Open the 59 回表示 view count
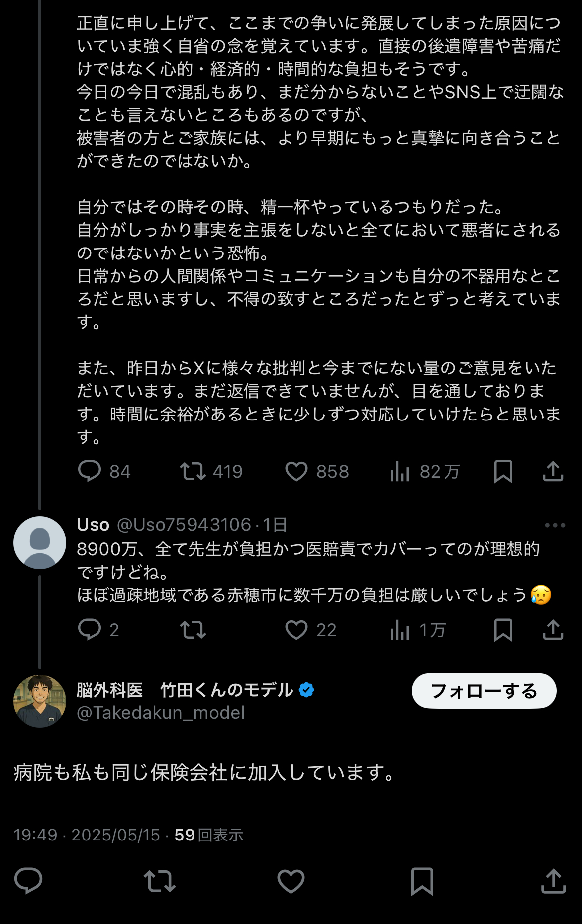Screen dimensions: 582x924 pyautogui.click(x=208, y=835)
